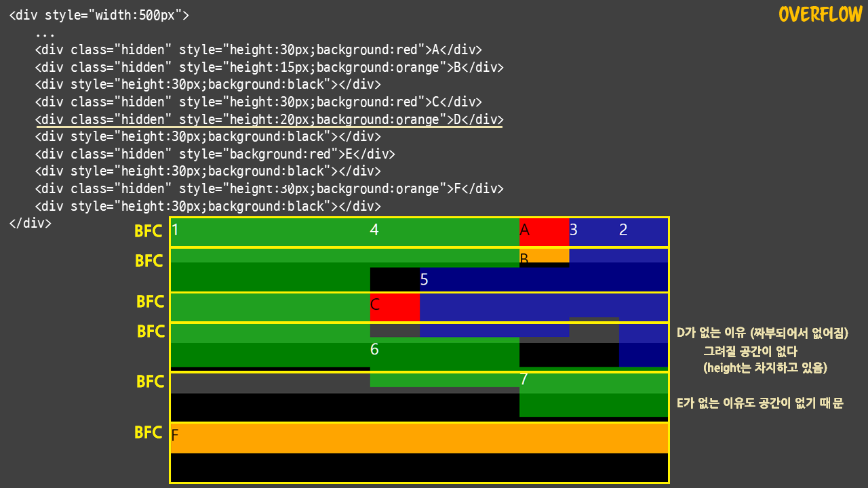Click the code line ending with >F</div>
Screen dimensions: 868x488
269,188
